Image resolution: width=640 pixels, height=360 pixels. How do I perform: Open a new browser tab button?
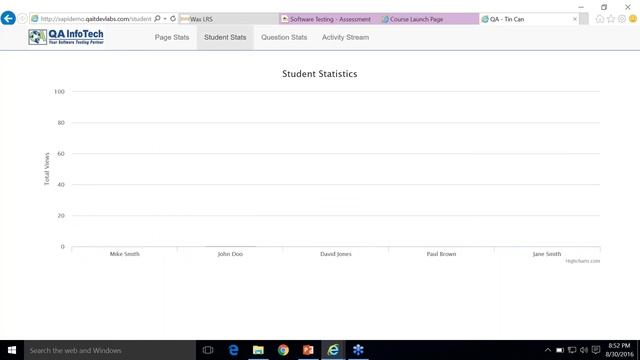click(584, 19)
